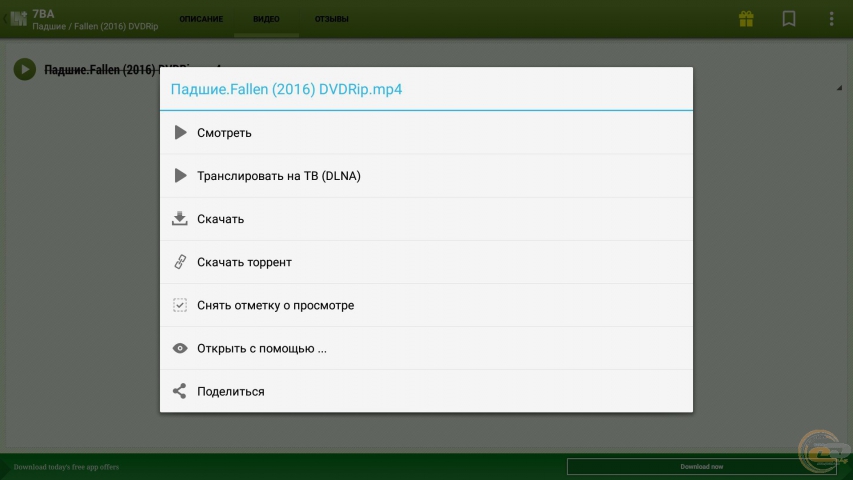Click the Падшие / Fallen (2016) DVDRip header subtitle

click(95, 25)
